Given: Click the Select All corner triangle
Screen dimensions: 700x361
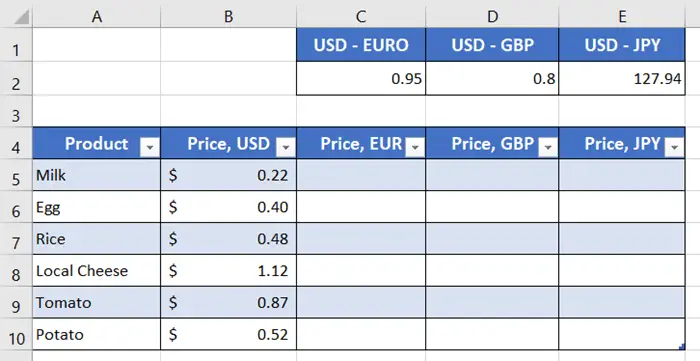Looking at the screenshot, I should point(21,17).
